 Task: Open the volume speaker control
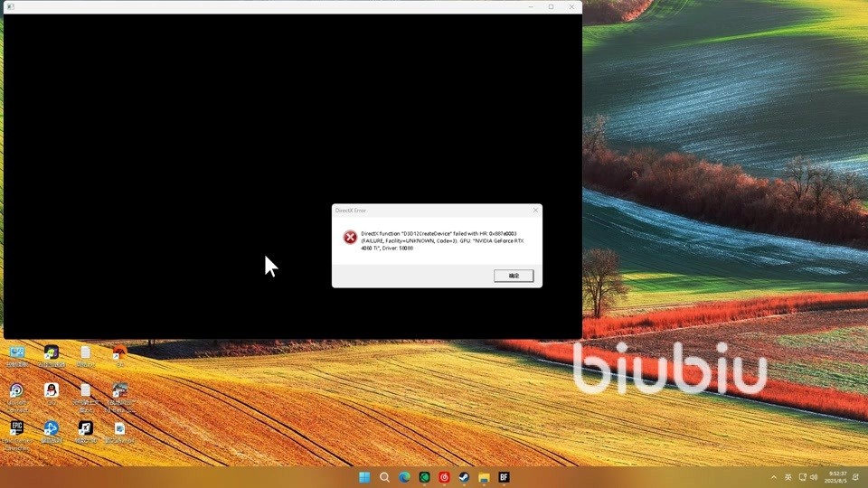tap(814, 477)
